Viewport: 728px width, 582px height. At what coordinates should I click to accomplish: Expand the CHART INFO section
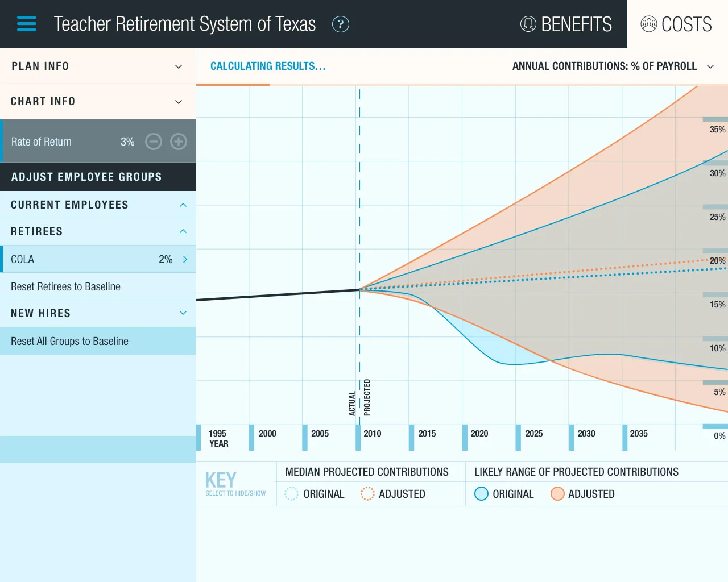98,101
